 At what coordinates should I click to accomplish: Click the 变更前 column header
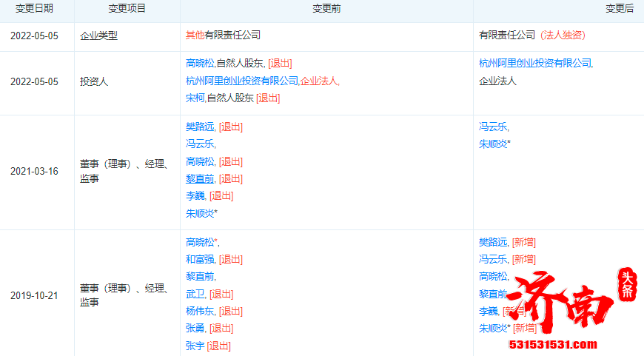pyautogui.click(x=326, y=9)
